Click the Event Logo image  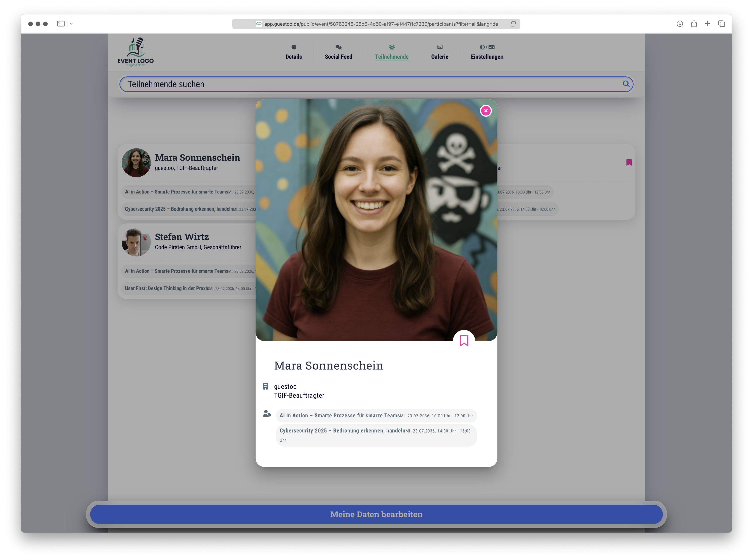[136, 52]
